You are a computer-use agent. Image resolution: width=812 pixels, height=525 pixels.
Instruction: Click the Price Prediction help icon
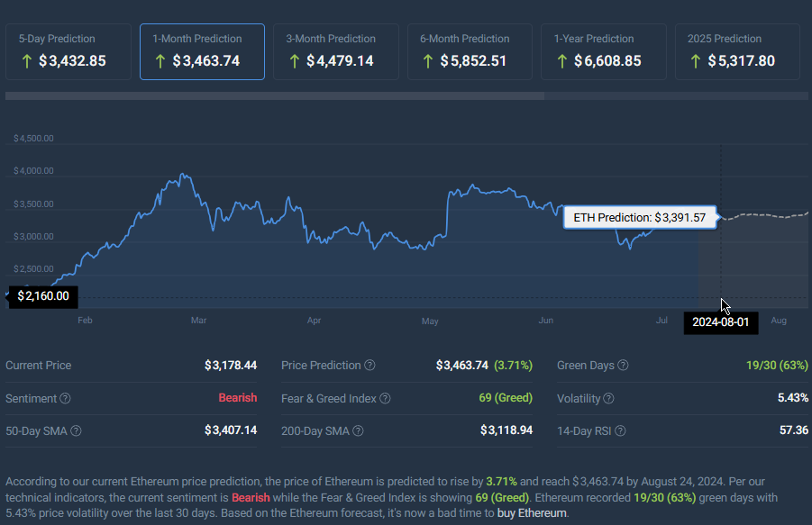click(370, 366)
